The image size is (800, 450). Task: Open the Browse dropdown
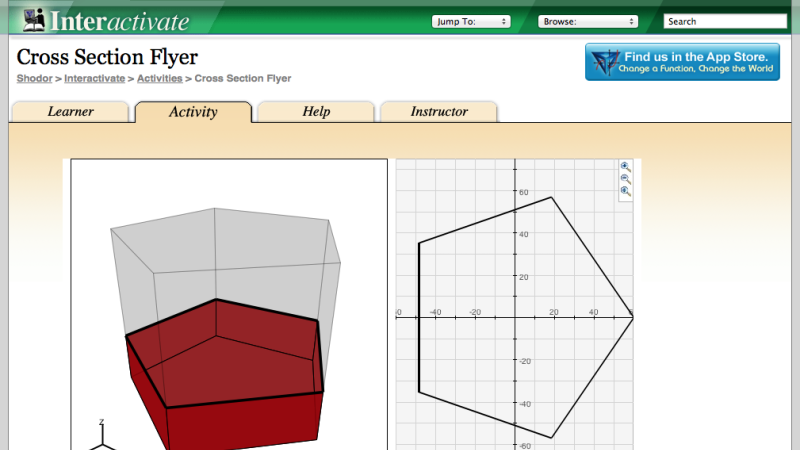(x=588, y=21)
